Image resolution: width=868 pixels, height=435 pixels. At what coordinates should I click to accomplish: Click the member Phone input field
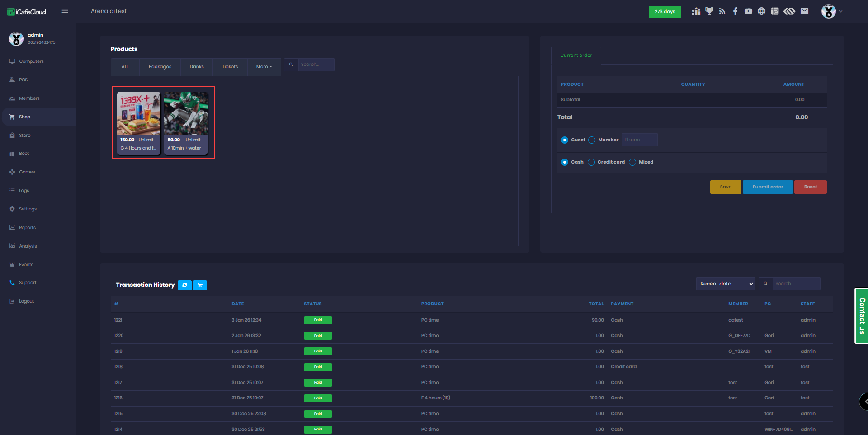point(639,140)
